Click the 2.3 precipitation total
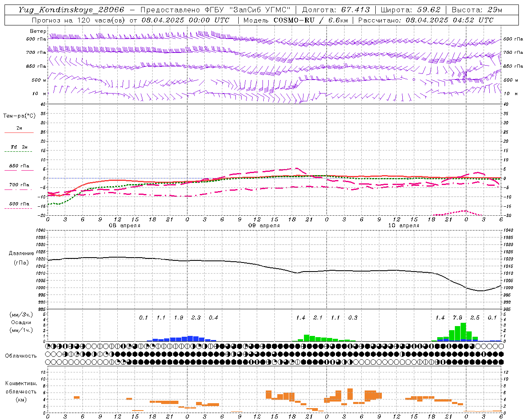The image size is (525, 420). pyautogui.click(x=196, y=318)
